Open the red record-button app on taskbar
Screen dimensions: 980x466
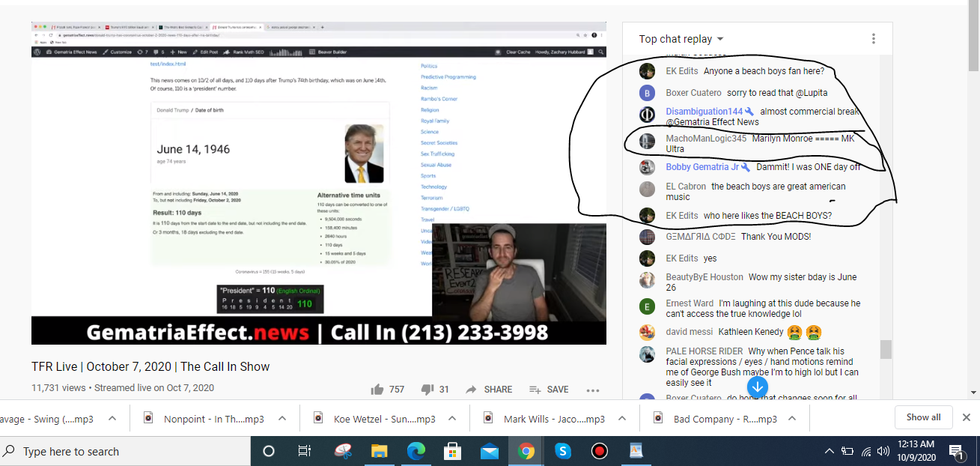[600, 451]
